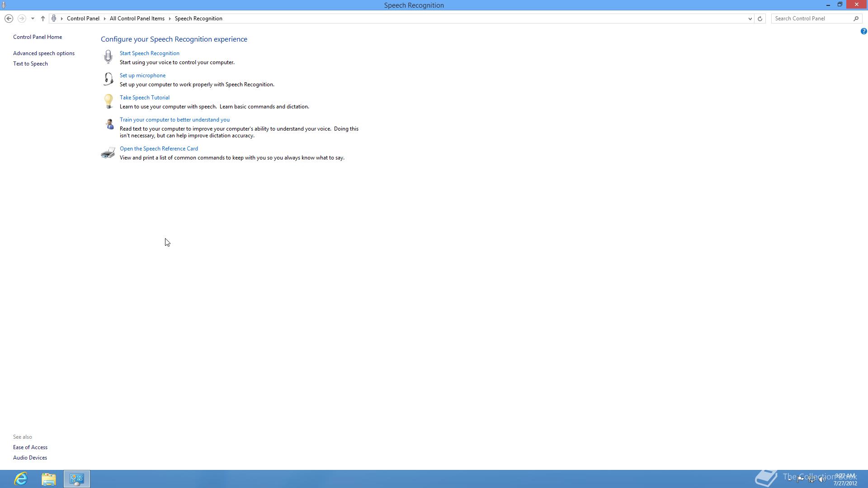Viewport: 868px width, 488px height.
Task: Go up one level with the up arrow
Action: tap(43, 19)
